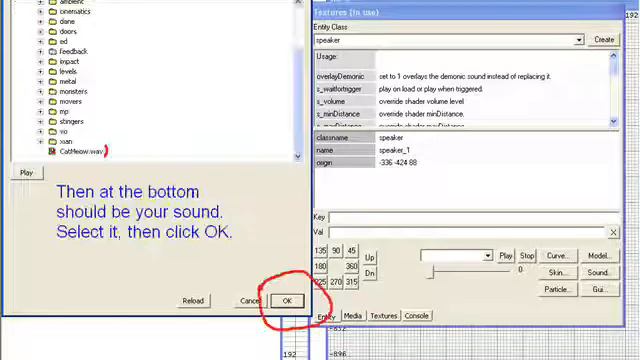The height and width of the screenshot is (360, 640).
Task: Switch to the Entity tab
Action: pos(326,316)
